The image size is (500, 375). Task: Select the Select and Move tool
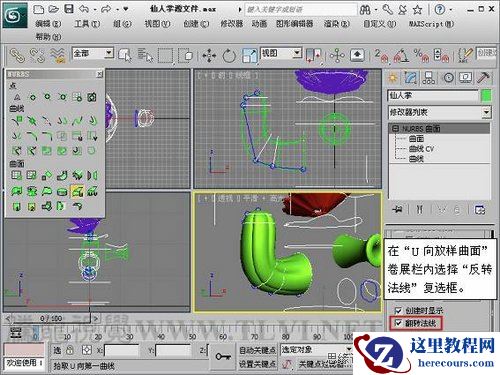pos(209,56)
